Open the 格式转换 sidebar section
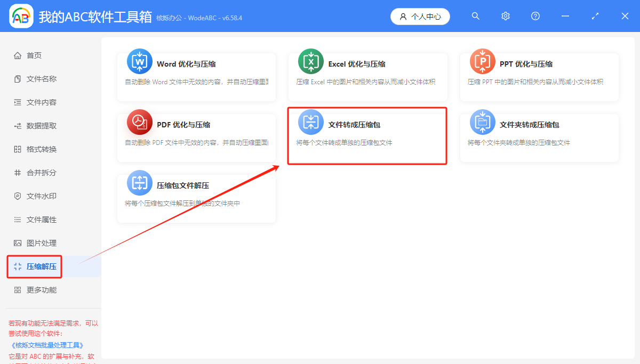 coord(35,149)
